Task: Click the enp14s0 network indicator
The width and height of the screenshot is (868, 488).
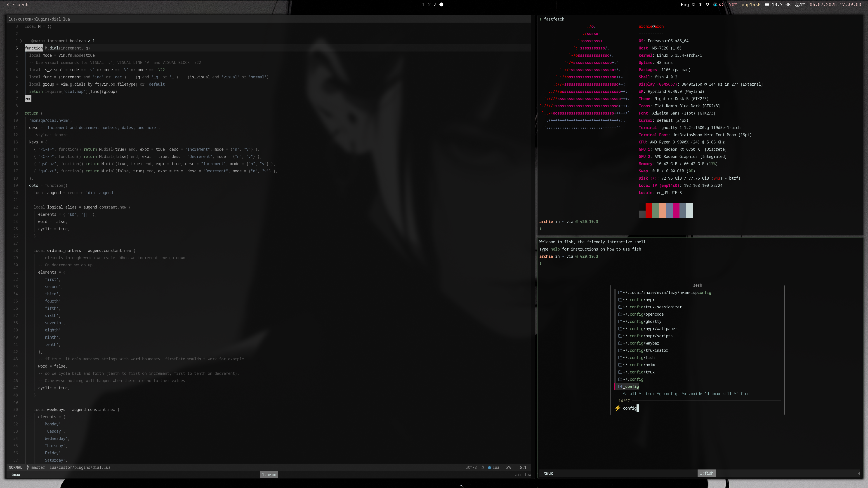Action: pyautogui.click(x=751, y=4)
